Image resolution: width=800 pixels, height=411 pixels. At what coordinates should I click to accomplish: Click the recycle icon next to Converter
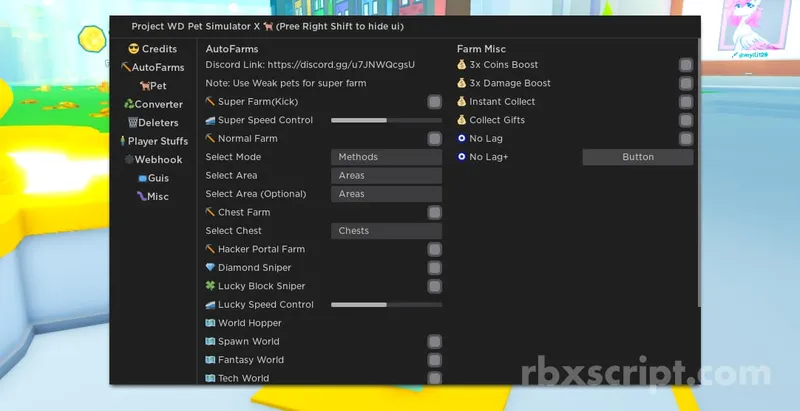coord(129,104)
